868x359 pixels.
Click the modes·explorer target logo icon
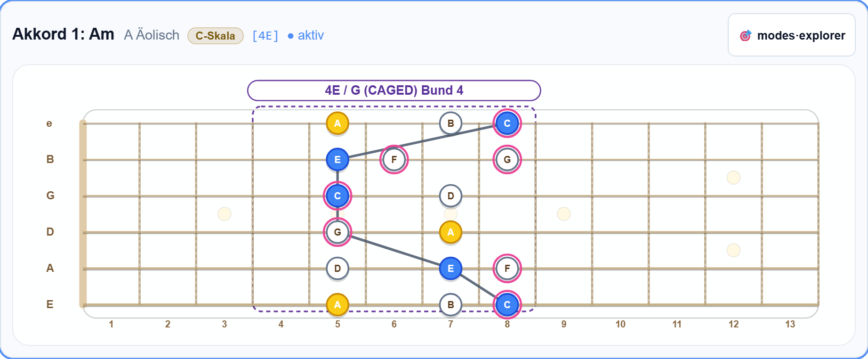pos(746,35)
